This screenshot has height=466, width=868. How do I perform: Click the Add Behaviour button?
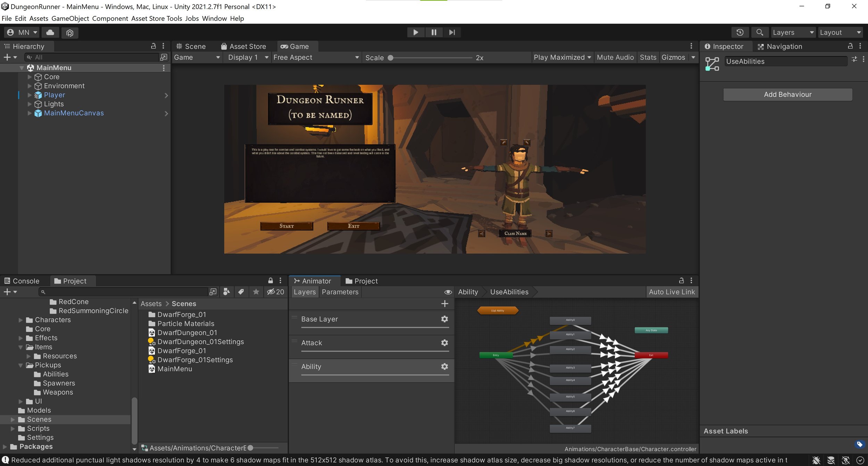coord(787,95)
